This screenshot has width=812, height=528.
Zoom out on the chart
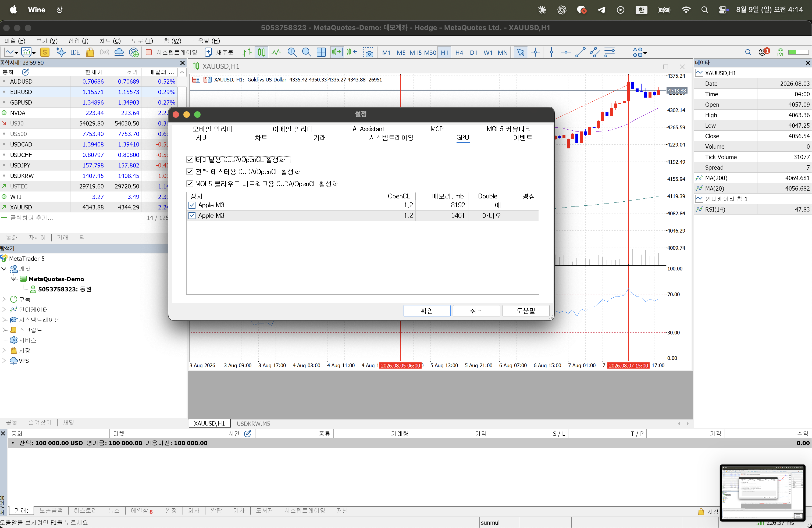tap(306, 52)
